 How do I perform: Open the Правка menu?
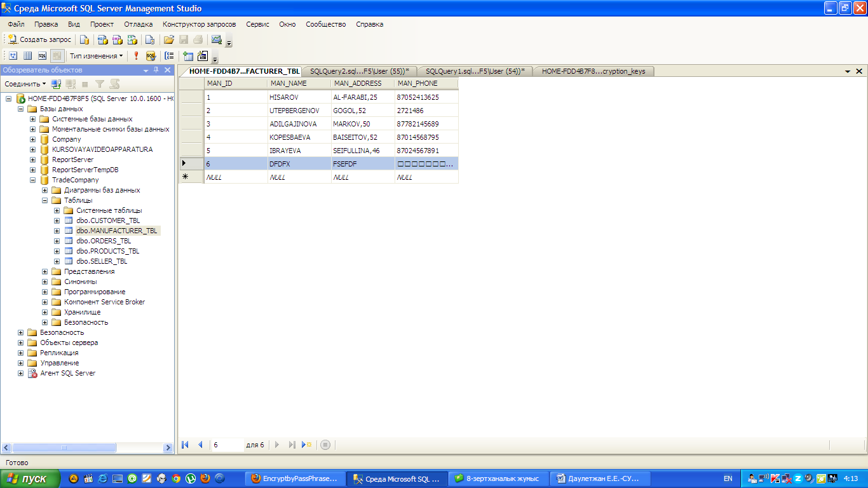coord(46,24)
